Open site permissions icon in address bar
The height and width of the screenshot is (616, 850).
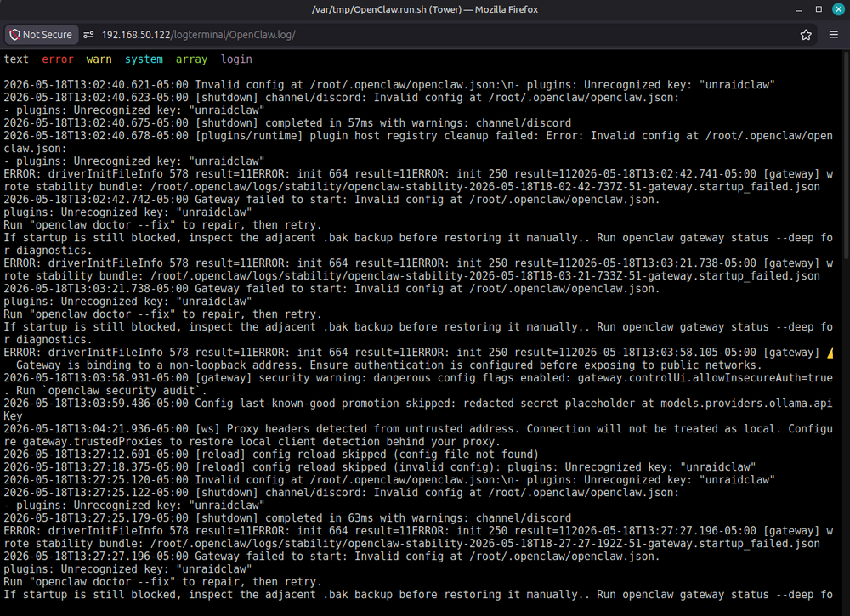click(x=88, y=35)
